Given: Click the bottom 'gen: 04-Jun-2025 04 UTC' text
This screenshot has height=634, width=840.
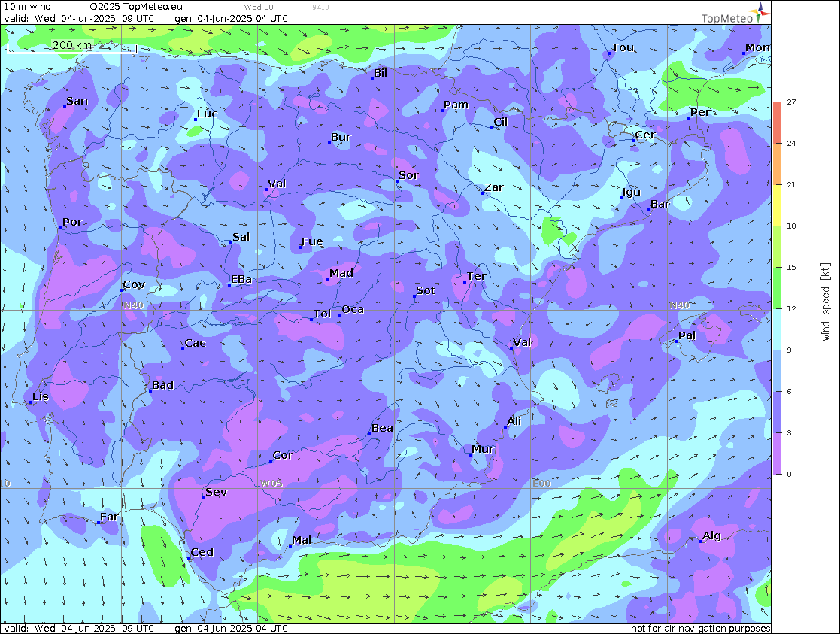Looking at the screenshot, I should click(232, 628).
